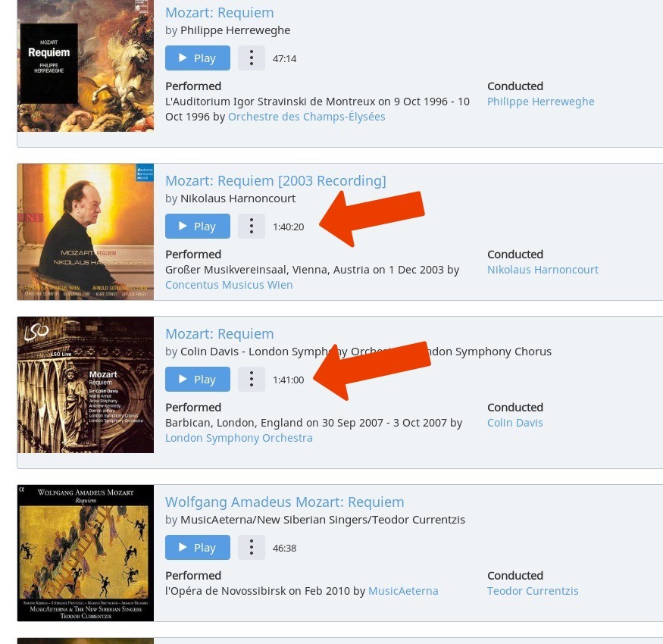Play the Teodor Currentzis Requiem recording

tap(198, 548)
